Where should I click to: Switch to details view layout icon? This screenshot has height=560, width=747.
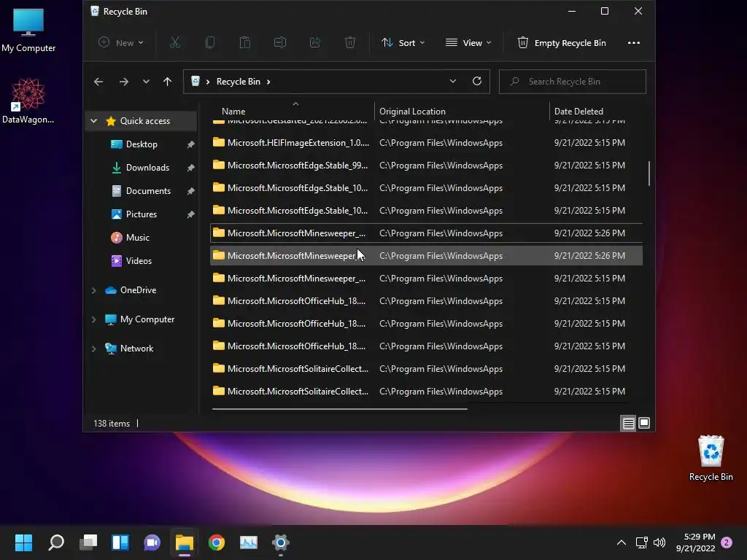coord(628,424)
